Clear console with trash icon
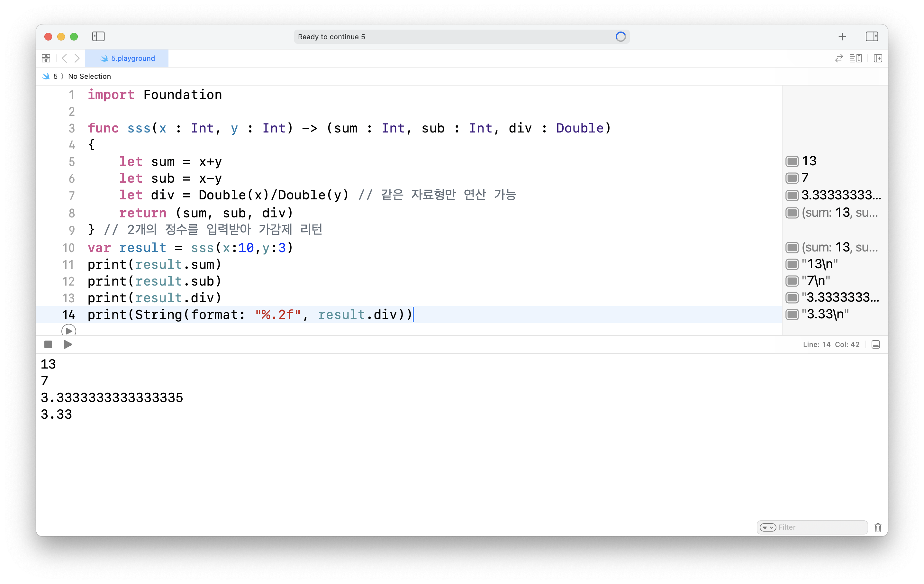Viewport: 924px width, 584px height. coord(878,528)
